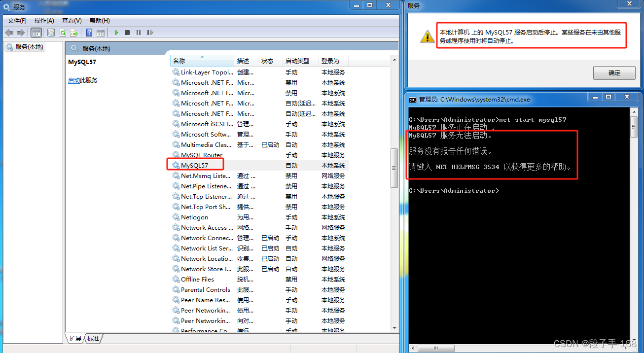Click the green Start Service play icon
Image resolution: width=644 pixels, height=353 pixels.
(x=116, y=33)
